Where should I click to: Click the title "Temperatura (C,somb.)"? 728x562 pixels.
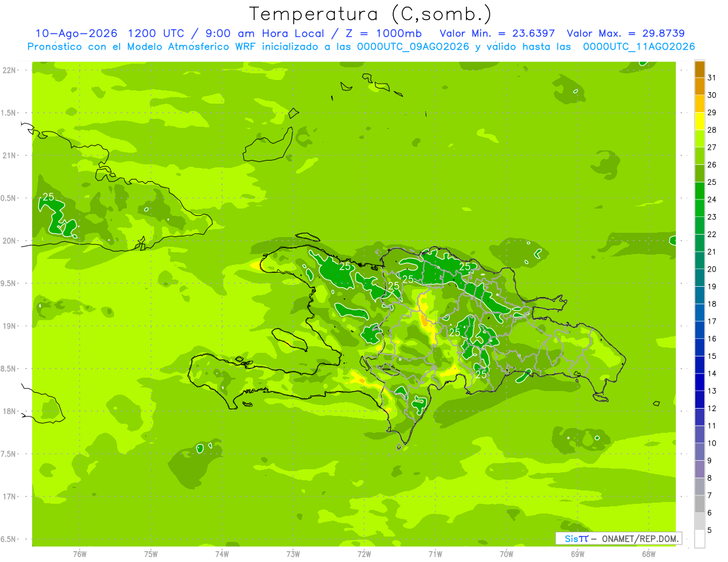[371, 14]
